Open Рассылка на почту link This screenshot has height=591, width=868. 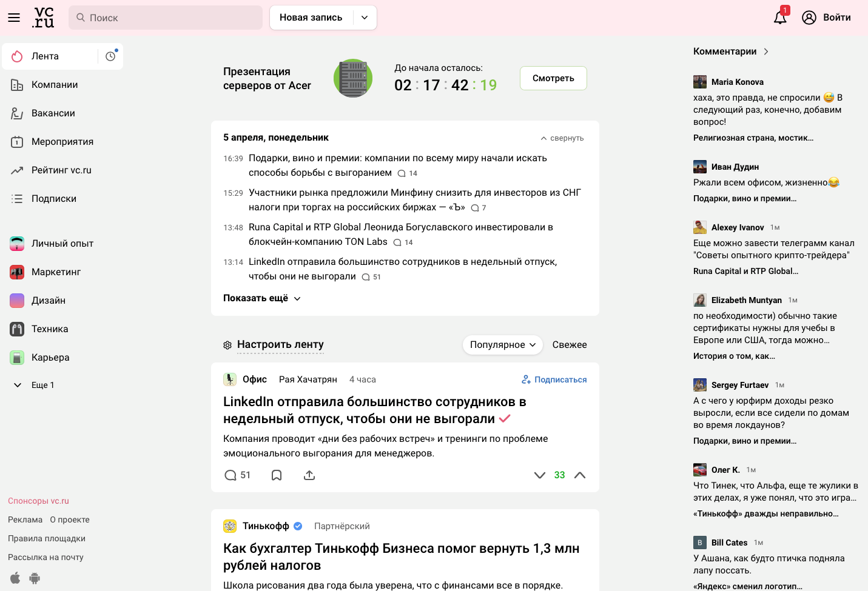click(x=45, y=557)
